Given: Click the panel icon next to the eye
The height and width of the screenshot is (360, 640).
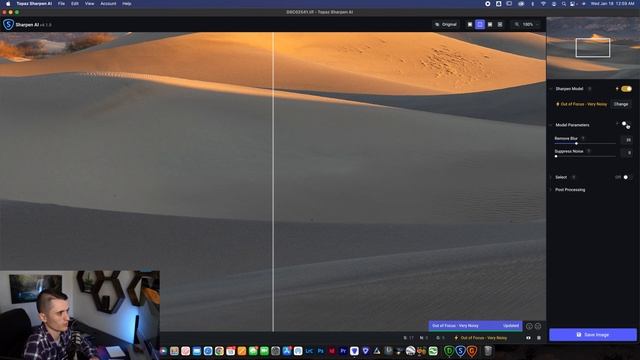Looking at the screenshot, I should pyautogui.click(x=539, y=338).
